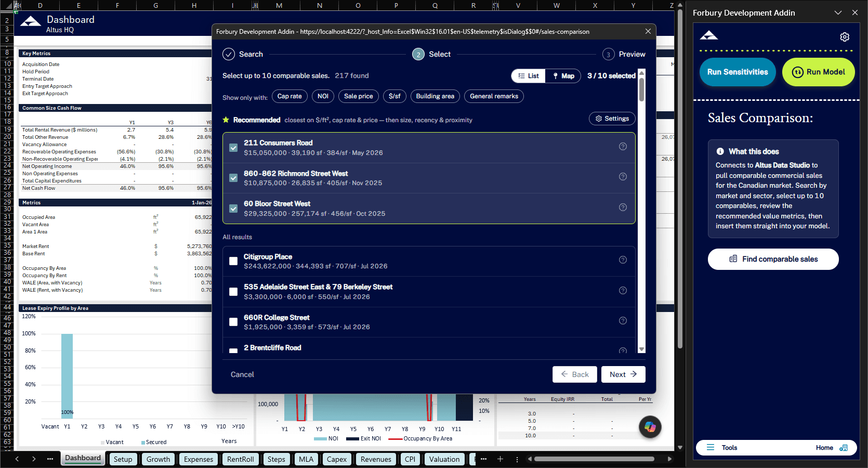Click Find comparable sales
Screen dimensions: 868x468
pos(773,259)
